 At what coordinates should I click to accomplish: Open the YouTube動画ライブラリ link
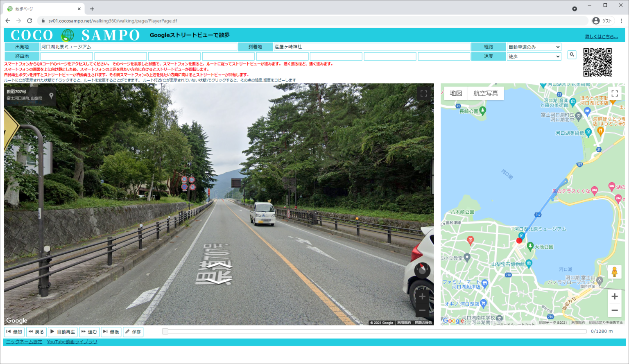(x=72, y=342)
